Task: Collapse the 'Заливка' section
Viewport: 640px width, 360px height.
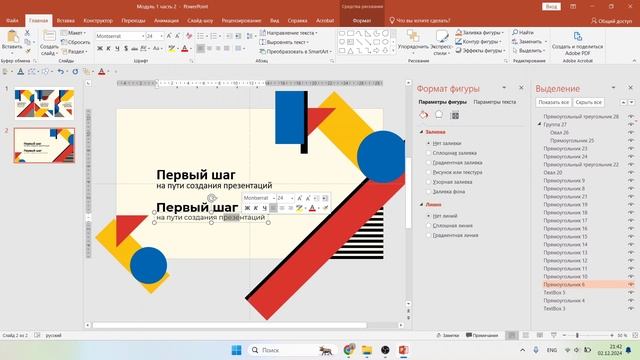Action: 422,132
